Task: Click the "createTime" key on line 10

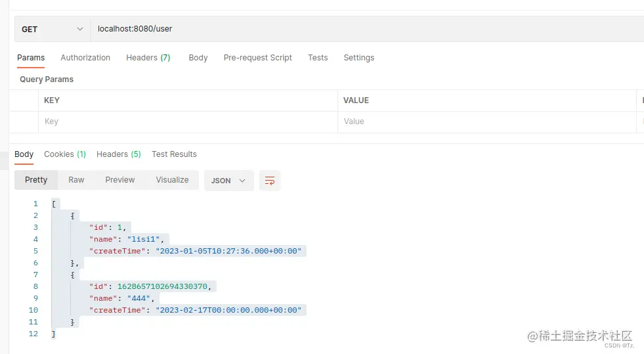Action: coord(117,311)
